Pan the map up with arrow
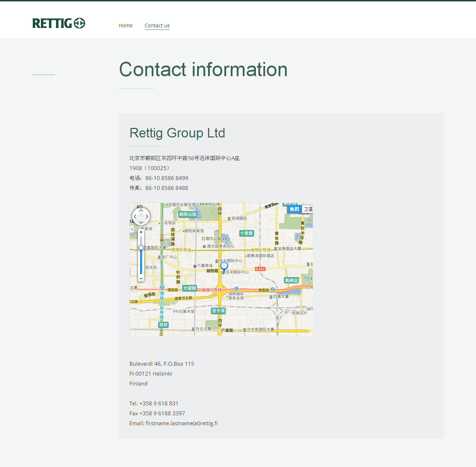476x467 pixels. [141, 210]
